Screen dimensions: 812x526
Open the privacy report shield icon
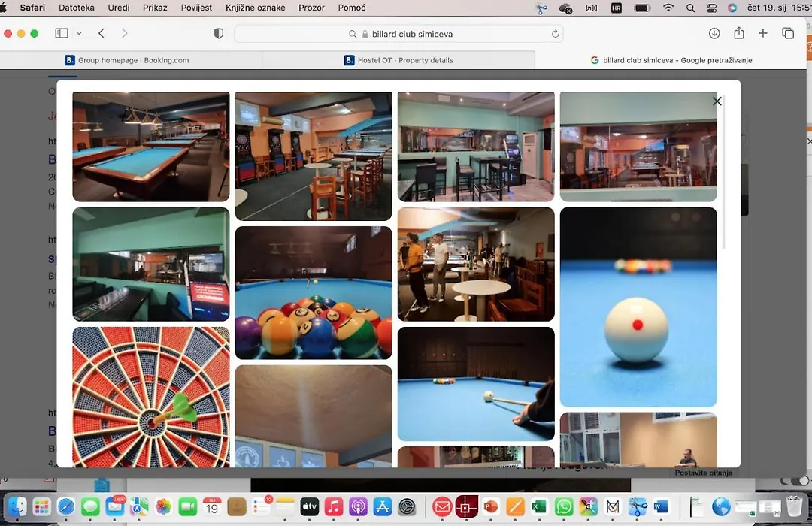pyautogui.click(x=219, y=33)
